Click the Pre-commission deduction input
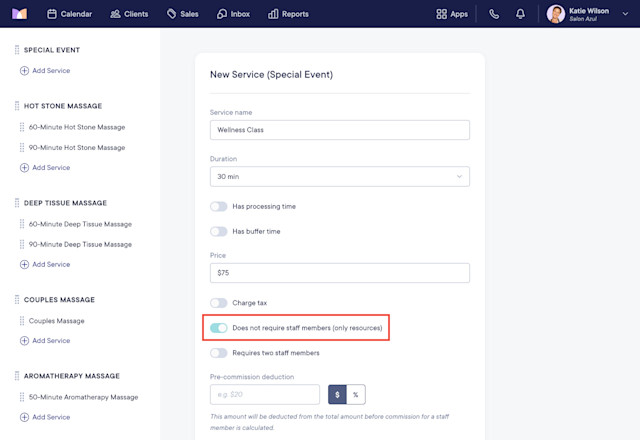Viewport: 640px width, 440px height. tap(265, 394)
